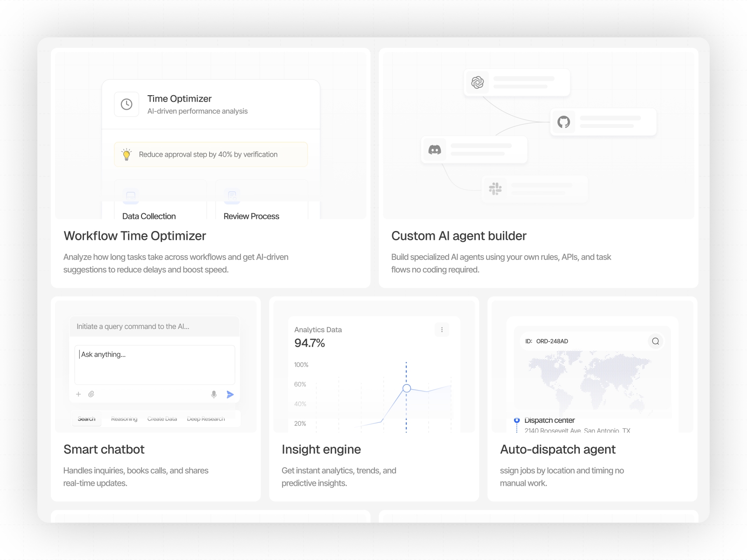
Task: Enable the Create Data mode
Action: 162,419
